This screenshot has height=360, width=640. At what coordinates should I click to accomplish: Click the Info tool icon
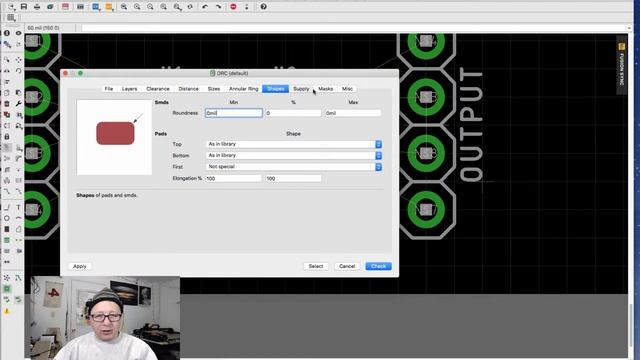pos(7,33)
